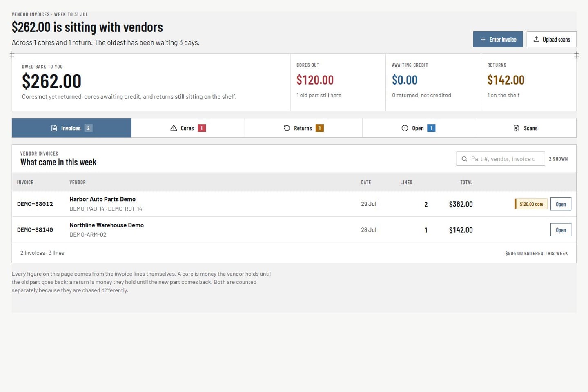The image size is (588, 392).
Task: Click part number DEMO-ARM-02
Action: click(x=88, y=235)
